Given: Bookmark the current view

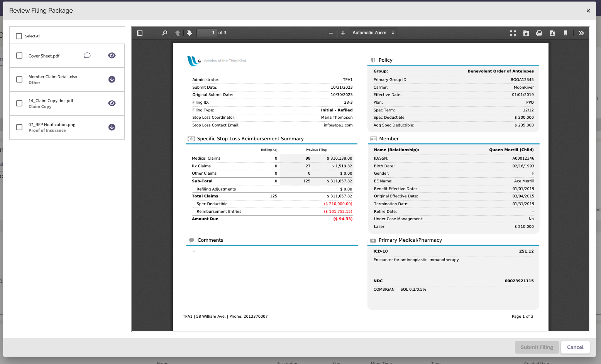Looking at the screenshot, I should click(x=565, y=33).
